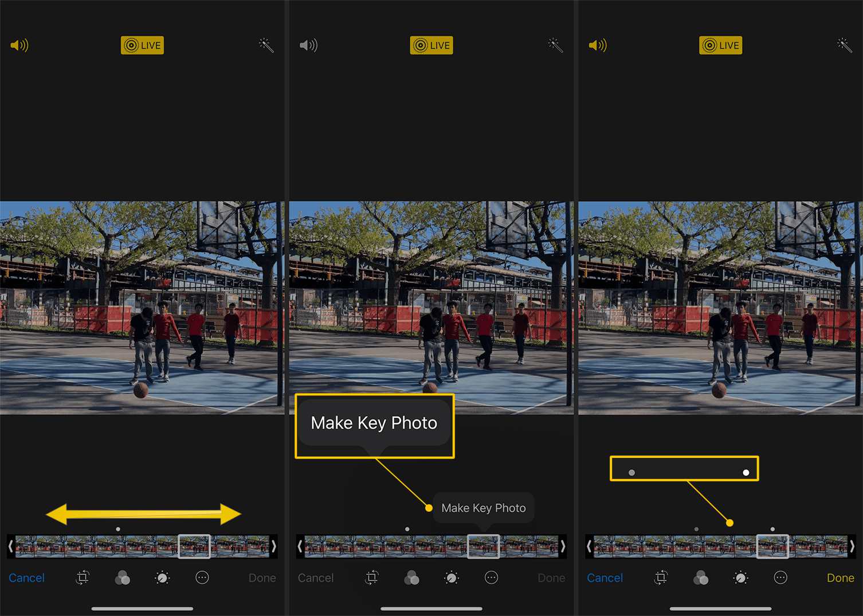Toggle LIVE badge in right phone screen
The width and height of the screenshot is (863, 616).
pos(721,45)
